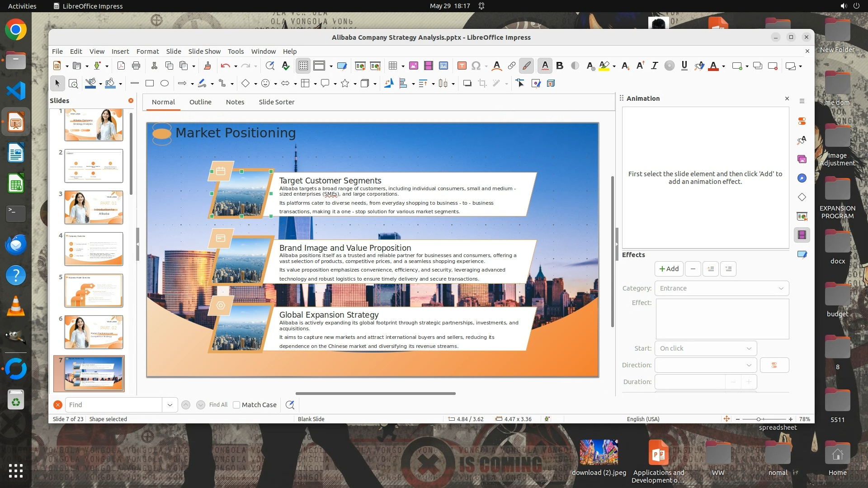Click the Insert Special Character icon
The width and height of the screenshot is (868, 488).
(476, 66)
